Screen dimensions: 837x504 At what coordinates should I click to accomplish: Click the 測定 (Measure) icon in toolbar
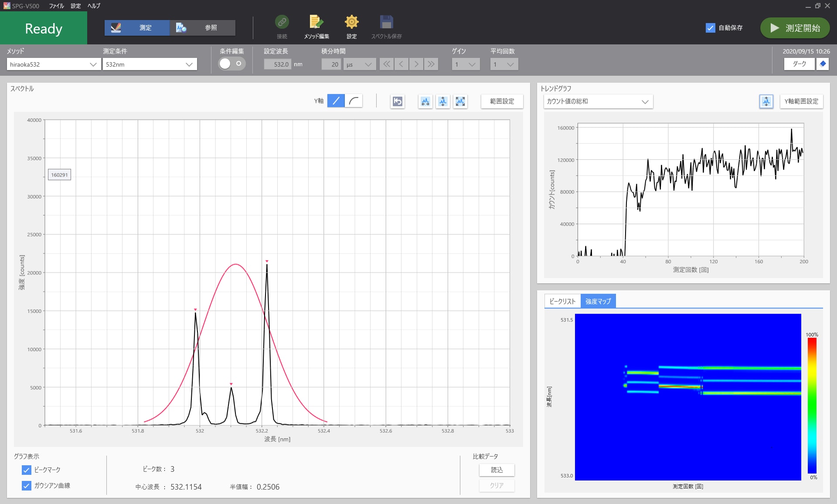point(135,28)
